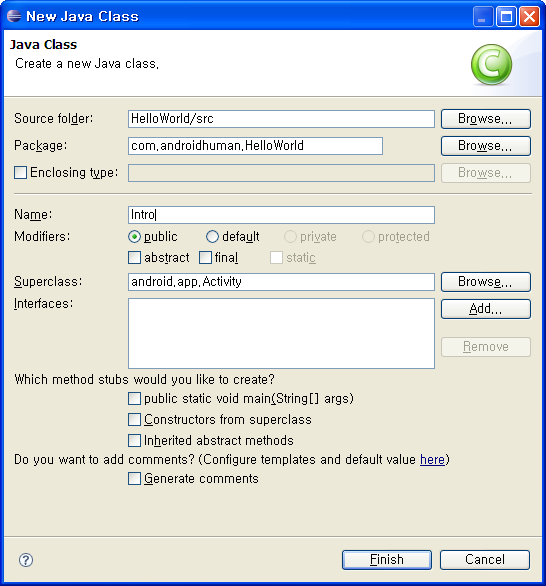Click Finish to create the class
Image resolution: width=546 pixels, height=586 pixels.
click(387, 560)
